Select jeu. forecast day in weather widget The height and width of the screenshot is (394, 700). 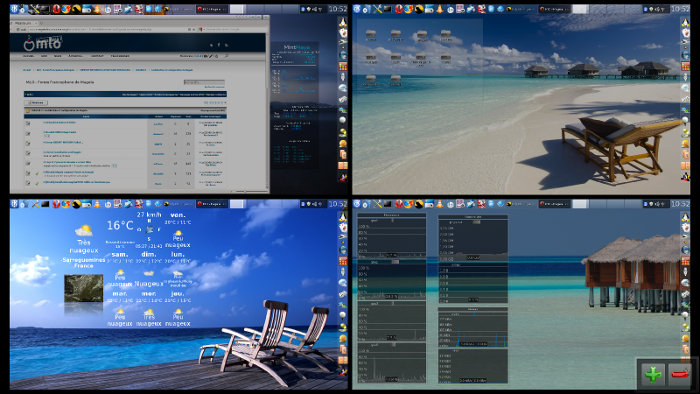178,294
